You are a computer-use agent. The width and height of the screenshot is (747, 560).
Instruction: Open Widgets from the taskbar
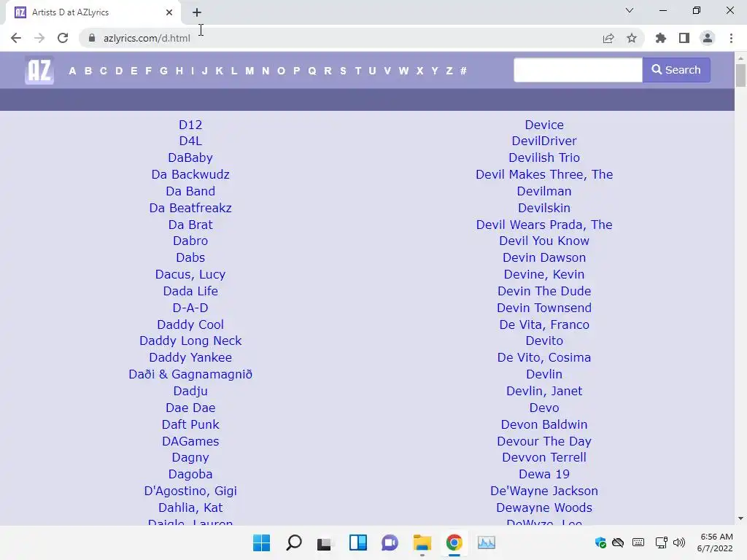coord(357,542)
